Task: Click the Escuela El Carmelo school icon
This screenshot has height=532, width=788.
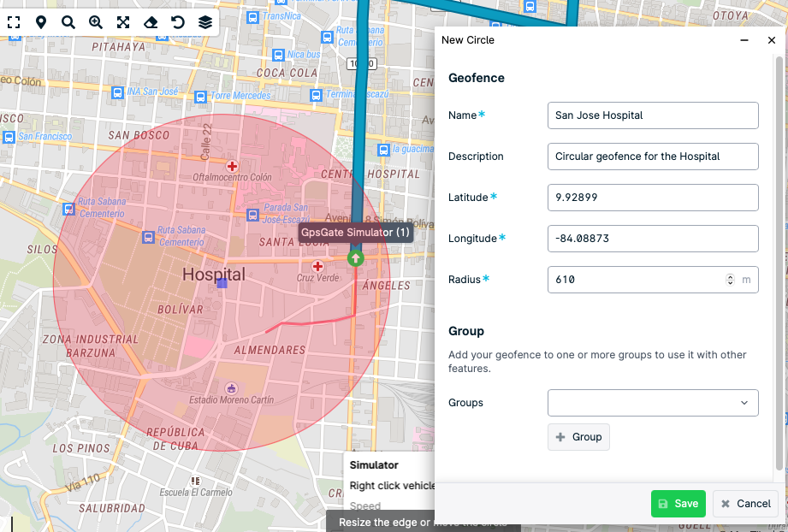Action: coord(196,481)
